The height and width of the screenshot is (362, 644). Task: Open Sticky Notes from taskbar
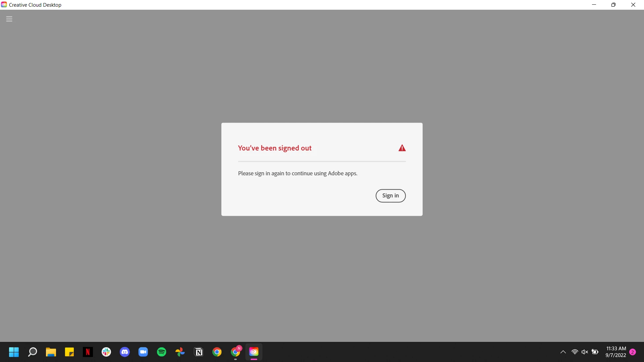tap(69, 352)
